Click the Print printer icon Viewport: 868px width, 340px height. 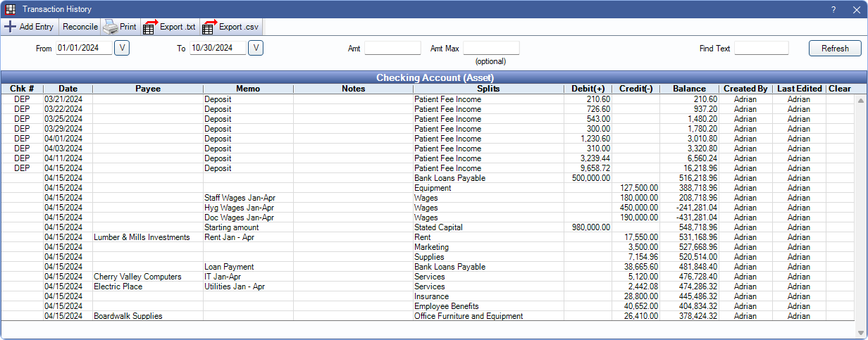click(x=111, y=27)
